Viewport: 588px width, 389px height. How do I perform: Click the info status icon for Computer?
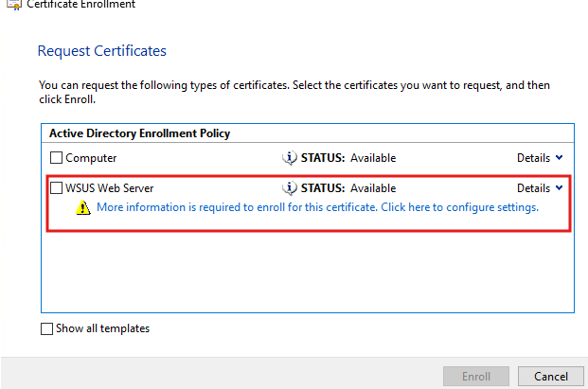(291, 158)
